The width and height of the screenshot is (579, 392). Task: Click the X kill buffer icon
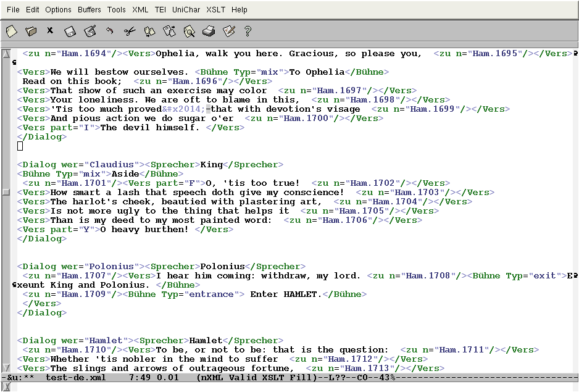(50, 30)
